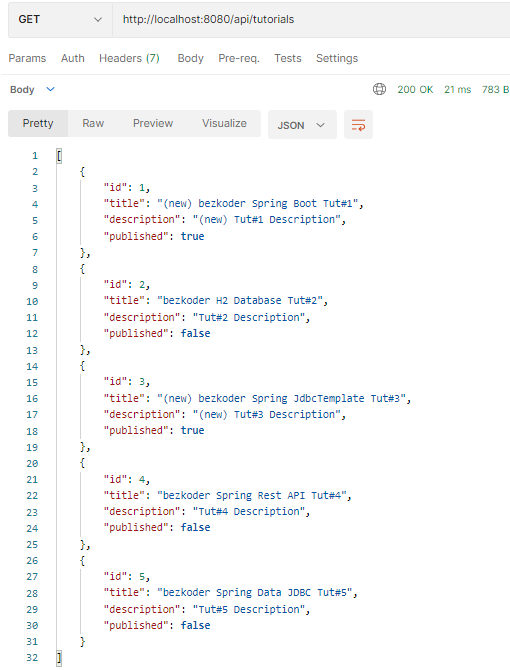510x670 pixels.
Task: Click the 200 OK status
Action: tap(415, 89)
